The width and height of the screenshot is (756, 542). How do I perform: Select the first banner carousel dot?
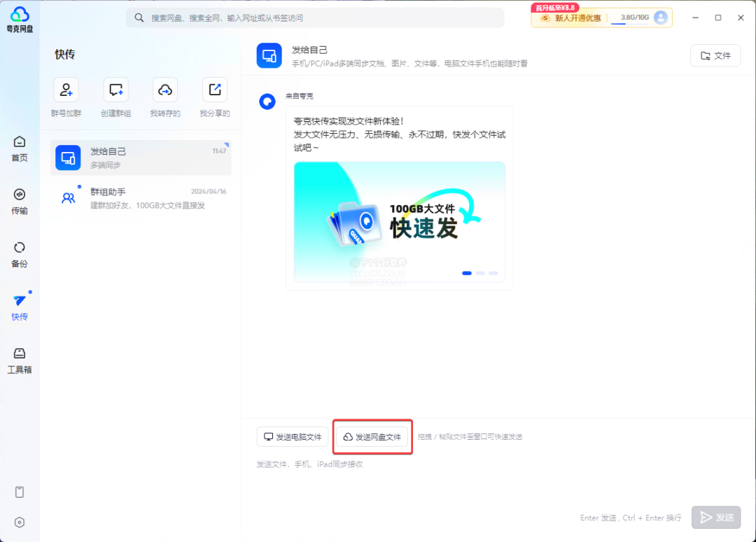(x=467, y=273)
